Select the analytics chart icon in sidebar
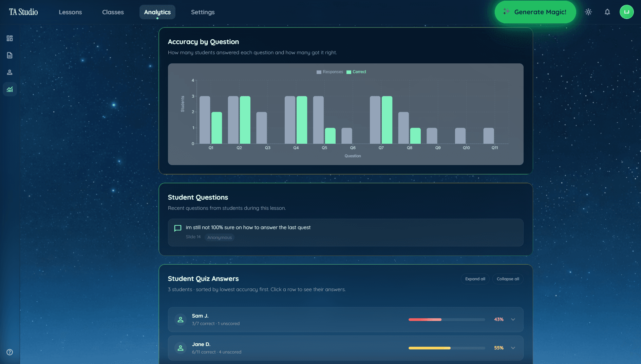 (x=10, y=89)
